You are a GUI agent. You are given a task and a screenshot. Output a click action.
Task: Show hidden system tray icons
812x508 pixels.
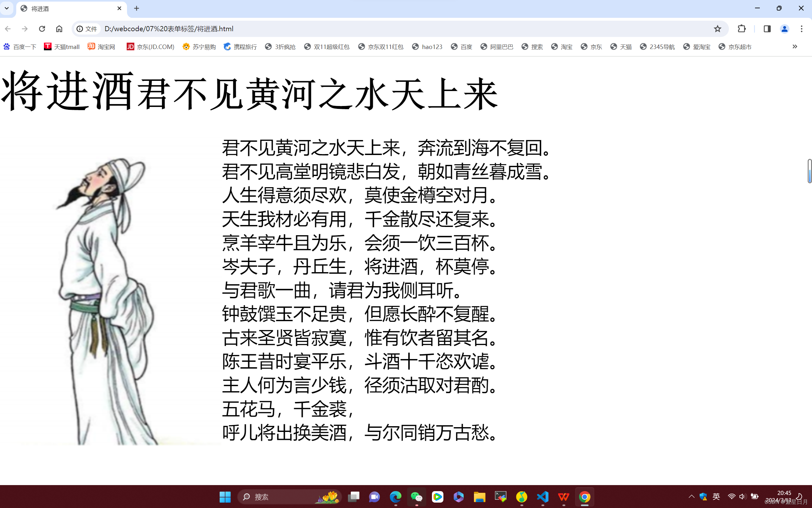tap(691, 497)
